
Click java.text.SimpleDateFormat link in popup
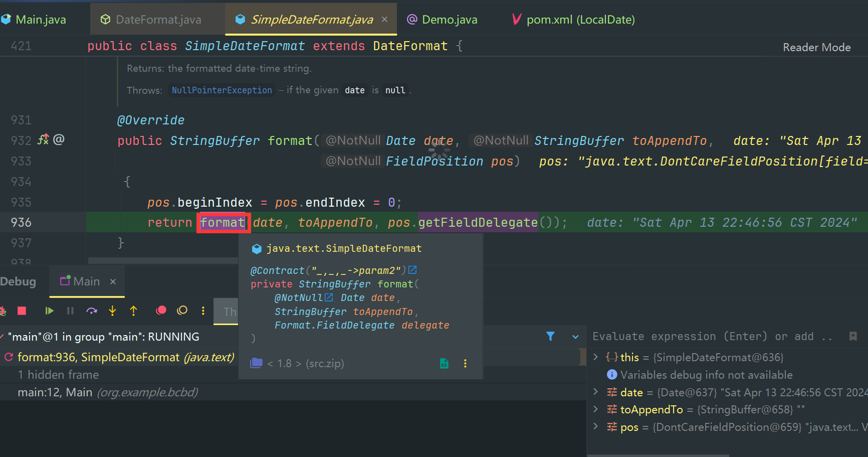[x=344, y=248]
